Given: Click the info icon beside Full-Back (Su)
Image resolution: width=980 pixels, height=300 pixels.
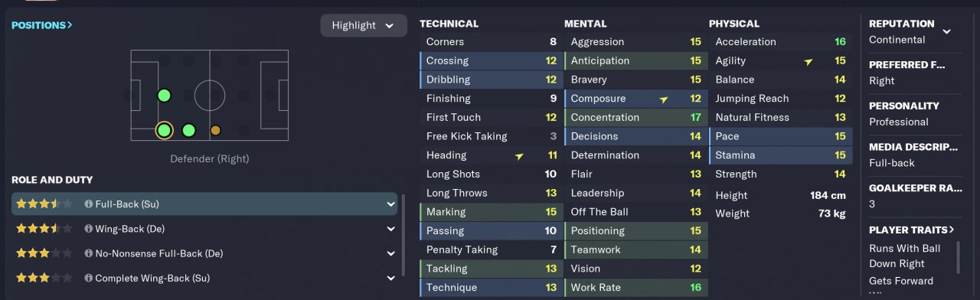Looking at the screenshot, I should click(89, 204).
